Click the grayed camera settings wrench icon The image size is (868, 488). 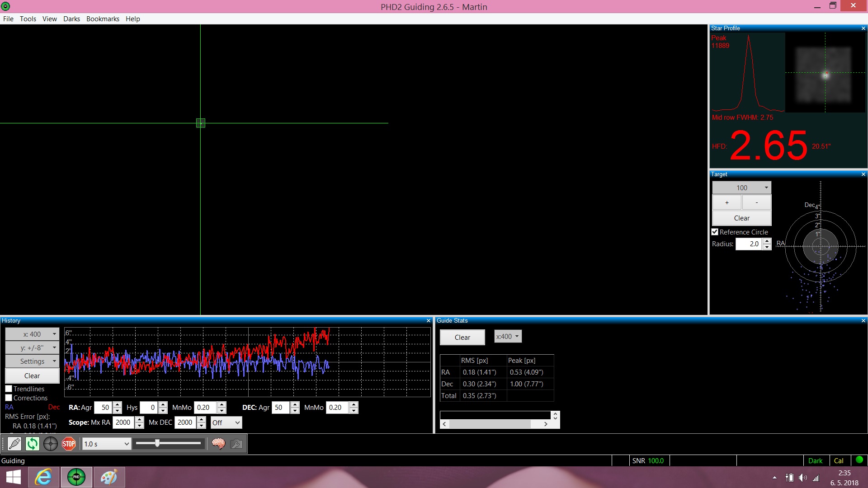tap(236, 444)
